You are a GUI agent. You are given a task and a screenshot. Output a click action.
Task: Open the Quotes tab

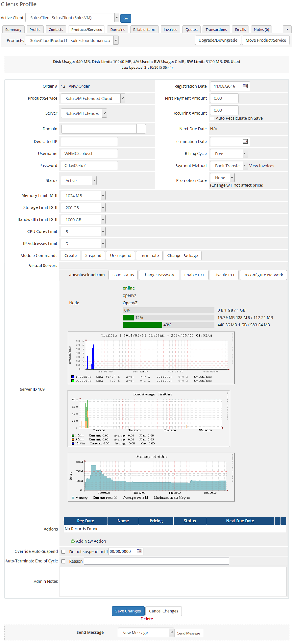pyautogui.click(x=191, y=30)
